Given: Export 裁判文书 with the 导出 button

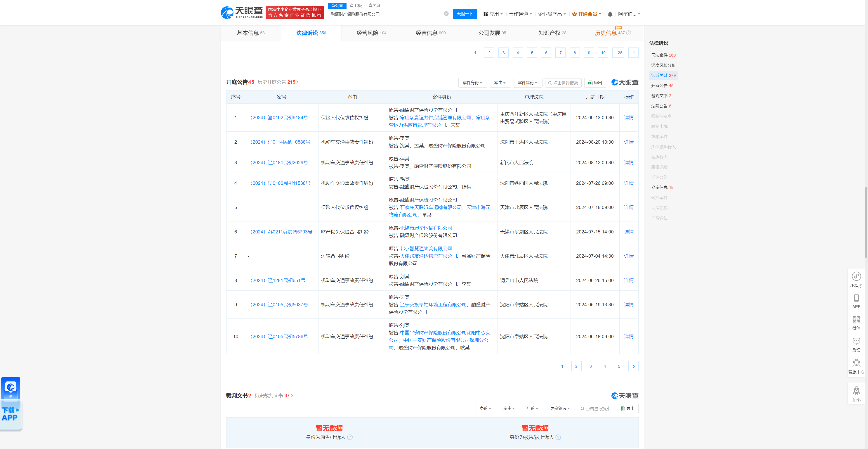Looking at the screenshot, I should point(628,409).
